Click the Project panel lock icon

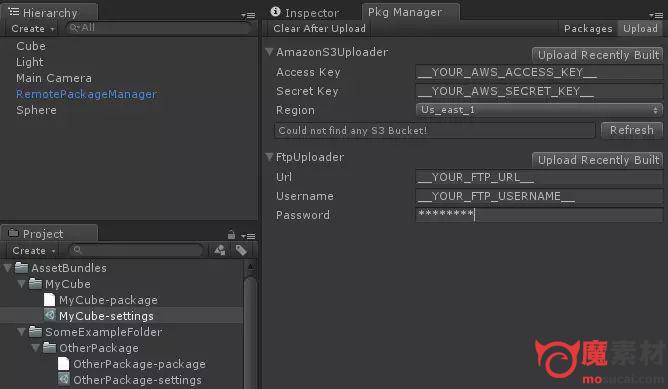coord(231,235)
